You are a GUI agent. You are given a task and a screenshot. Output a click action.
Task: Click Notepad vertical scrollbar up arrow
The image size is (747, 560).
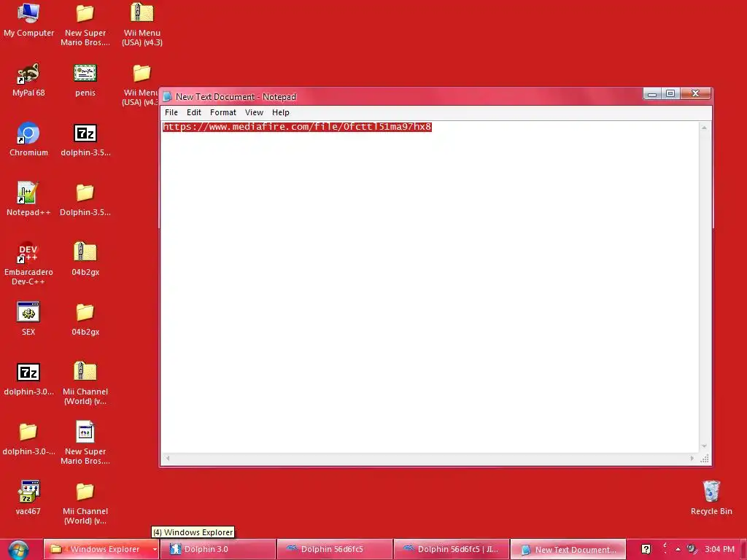tap(704, 128)
